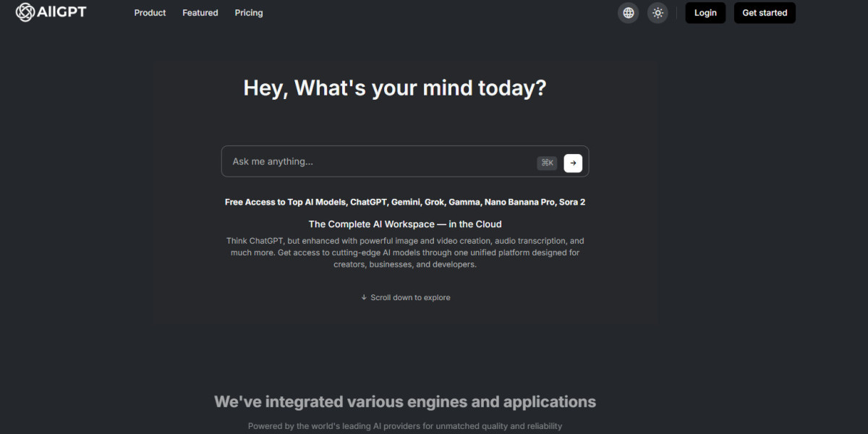
Task: Click the ⌘K keyboard shortcut badge
Action: [x=547, y=163]
